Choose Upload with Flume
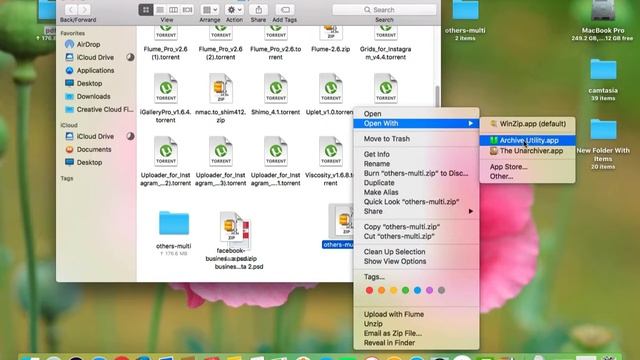This screenshot has height=360, width=640. (416, 314)
